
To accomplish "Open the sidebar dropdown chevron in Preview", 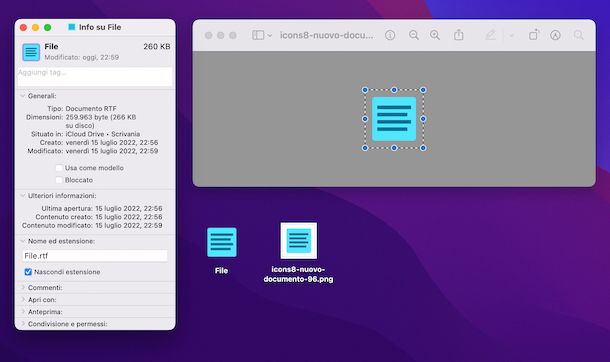I will point(269,36).
